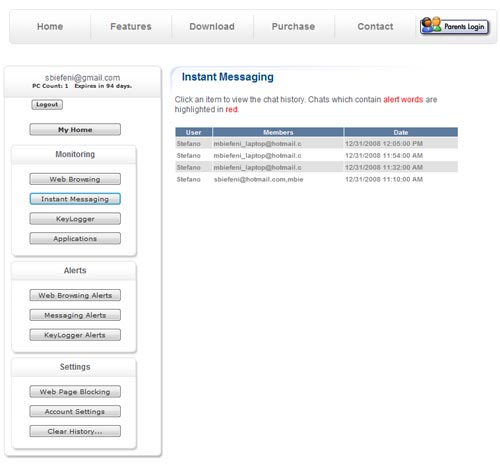Open the KeyLogger monitoring section
The width and height of the screenshot is (500, 468).
coord(75,219)
